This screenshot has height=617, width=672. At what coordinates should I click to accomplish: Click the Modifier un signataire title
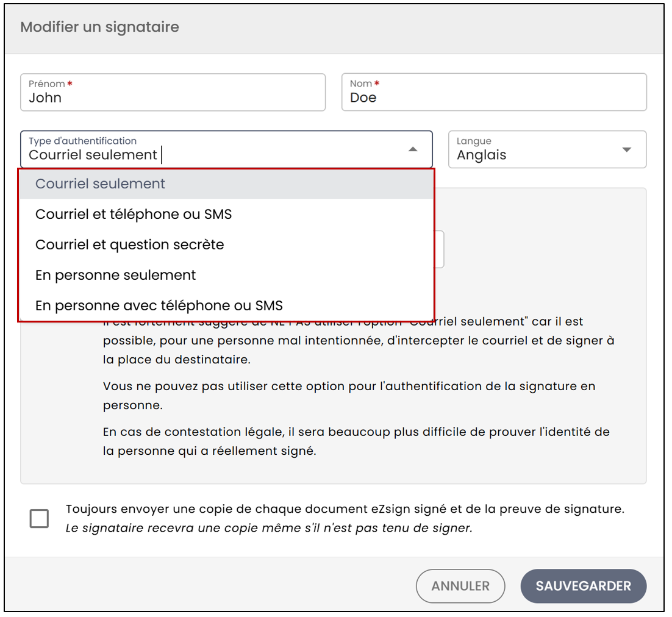pos(100,27)
